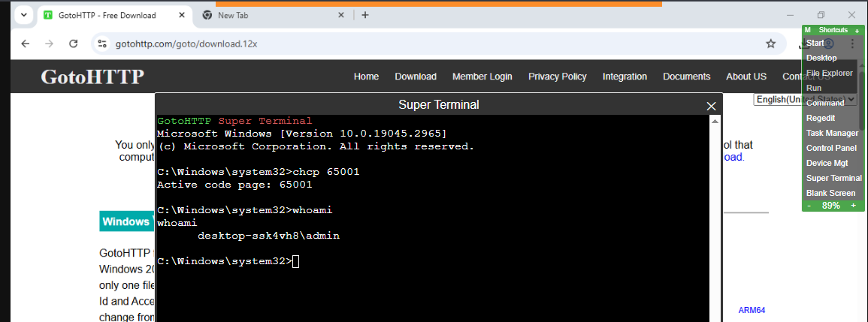Viewport: 868px width, 322px height.
Task: Open Device Mgt from Shortcuts panel
Action: [827, 163]
